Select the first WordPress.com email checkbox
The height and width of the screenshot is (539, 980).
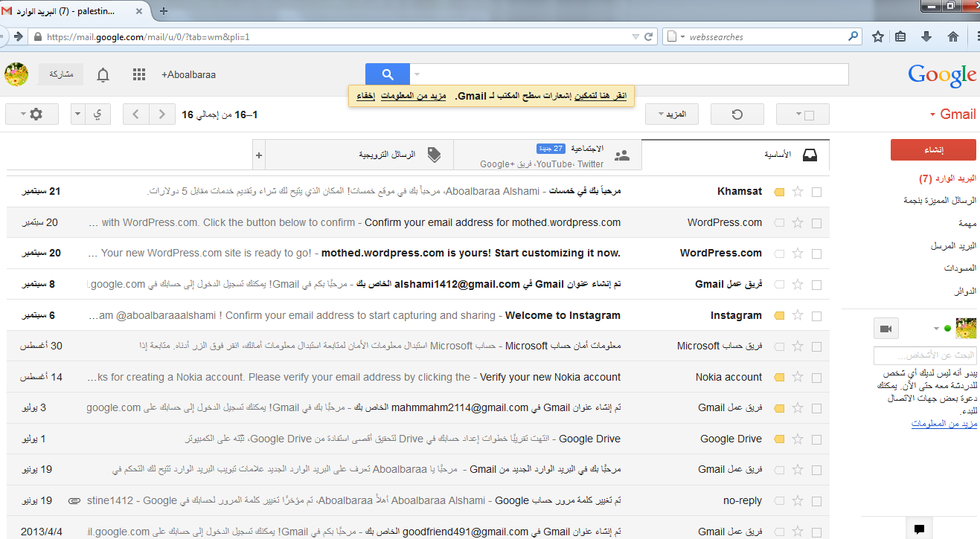click(816, 223)
